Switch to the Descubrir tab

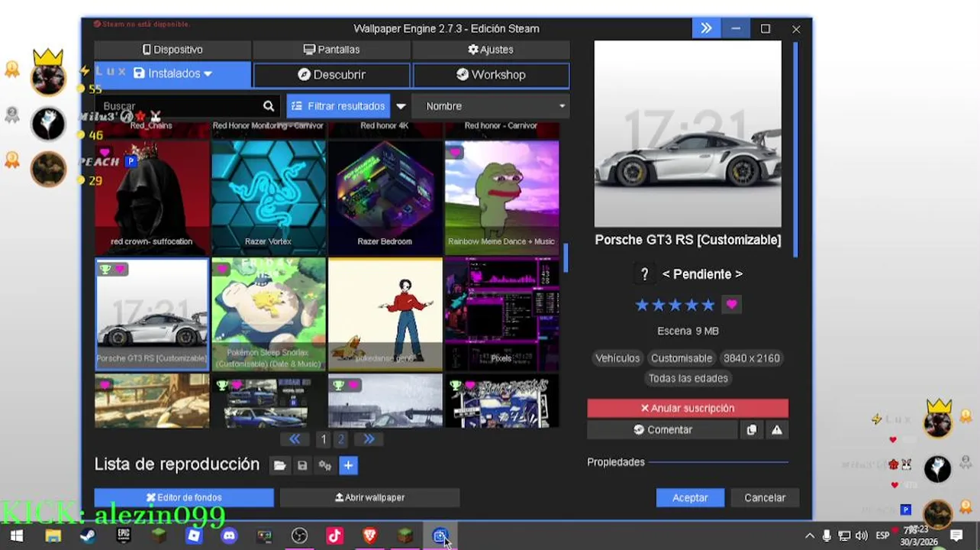331,75
